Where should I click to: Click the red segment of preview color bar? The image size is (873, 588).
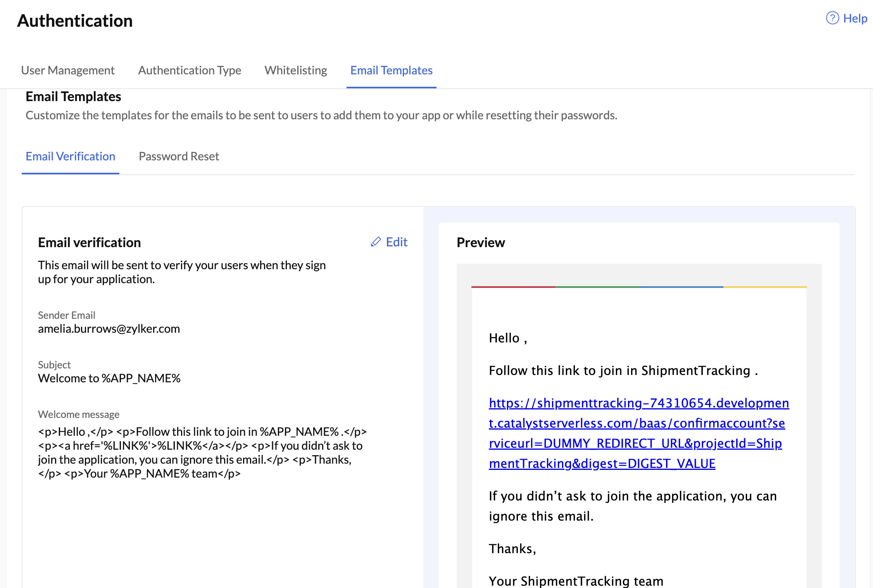[513, 287]
